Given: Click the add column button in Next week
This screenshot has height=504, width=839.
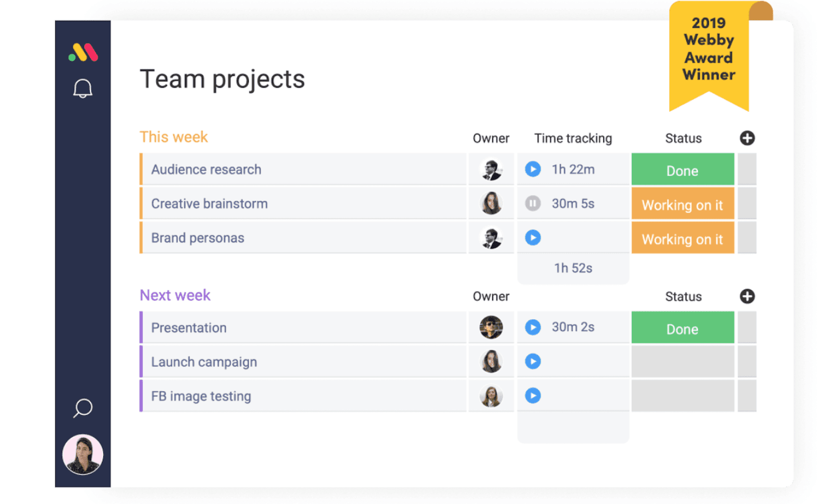Looking at the screenshot, I should pos(748,296).
